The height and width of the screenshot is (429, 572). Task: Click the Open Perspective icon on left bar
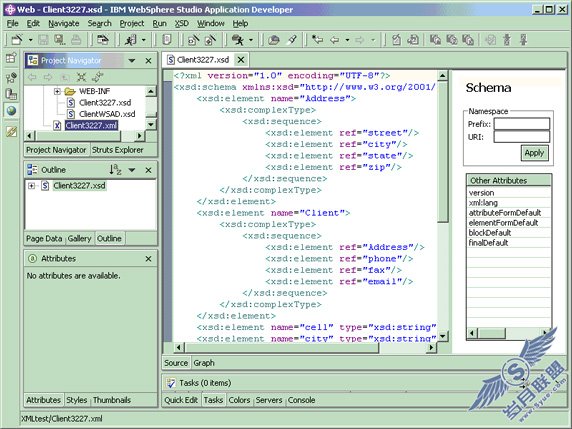pyautogui.click(x=11, y=58)
